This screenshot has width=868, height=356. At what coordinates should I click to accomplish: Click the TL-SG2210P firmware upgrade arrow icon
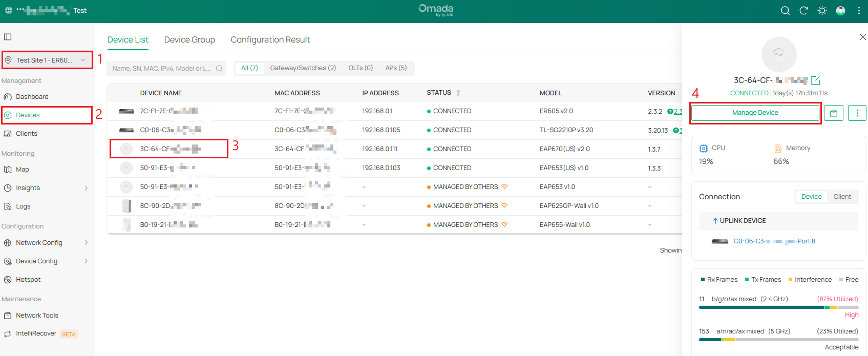pyautogui.click(x=676, y=130)
